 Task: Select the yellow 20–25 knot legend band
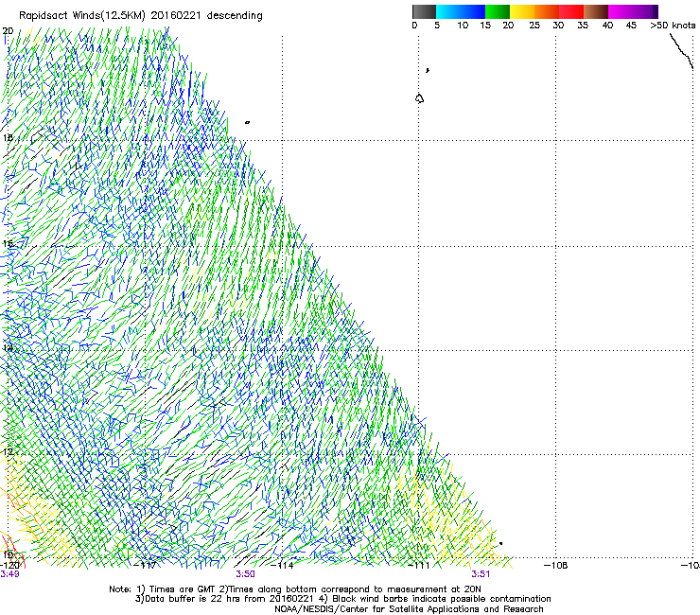pos(522,11)
